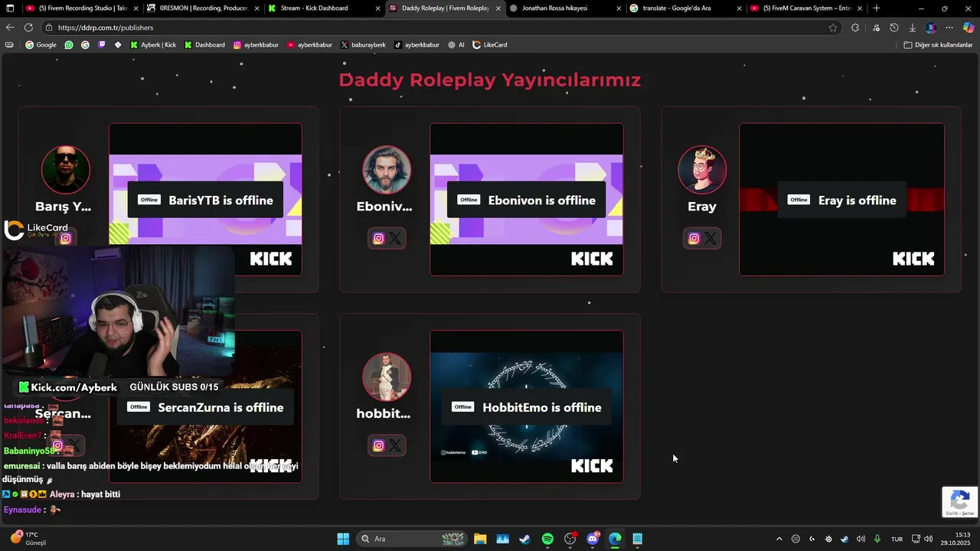Open a new browser tab
This screenshot has width=980, height=551.
coord(877,8)
